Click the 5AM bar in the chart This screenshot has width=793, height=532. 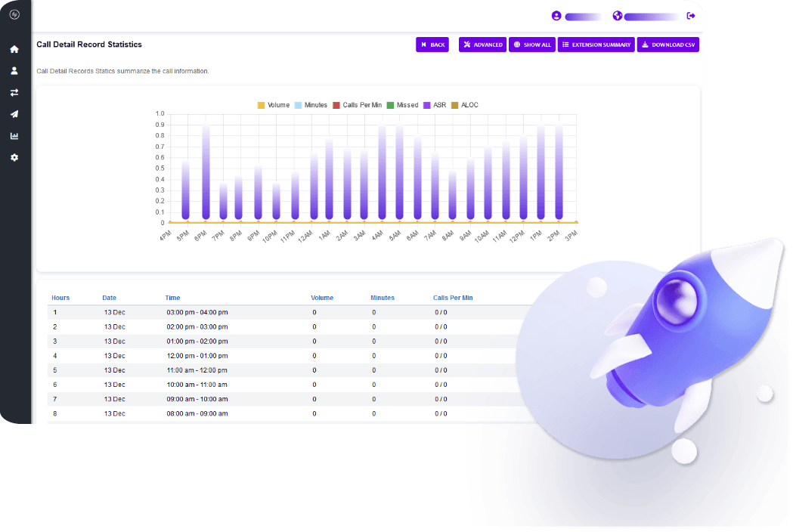[x=400, y=172]
